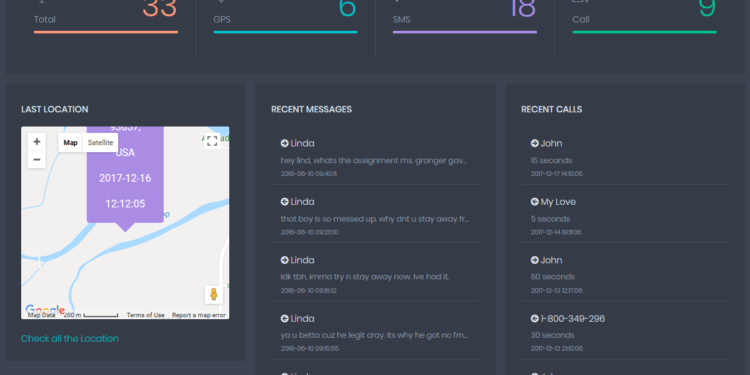Select the '60 seconds' John call duration
The image size is (750, 375).
click(x=553, y=277)
